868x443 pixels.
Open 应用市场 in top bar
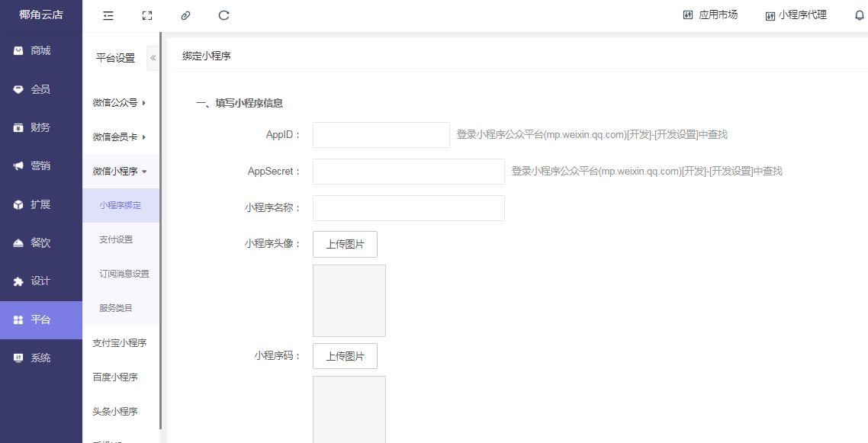pos(710,15)
